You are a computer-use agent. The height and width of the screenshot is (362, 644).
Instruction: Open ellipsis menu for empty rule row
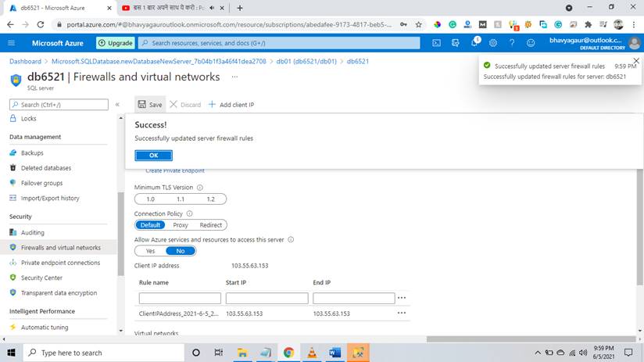[x=402, y=298]
